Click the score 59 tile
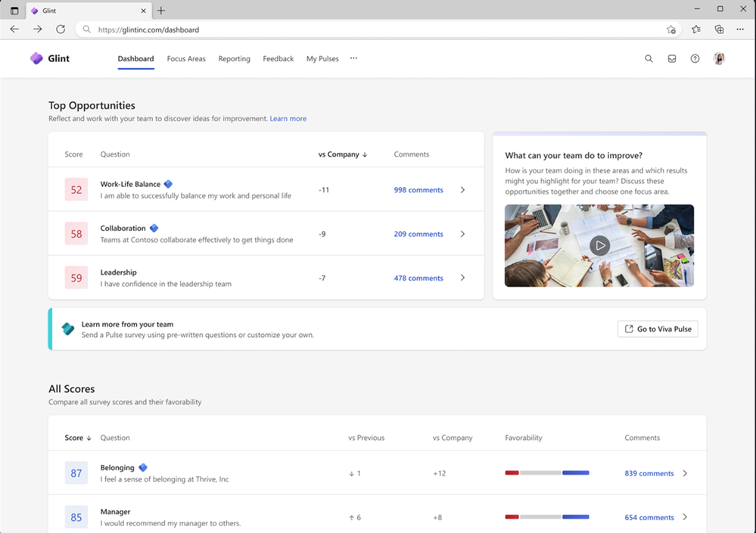The image size is (756, 533). (76, 278)
